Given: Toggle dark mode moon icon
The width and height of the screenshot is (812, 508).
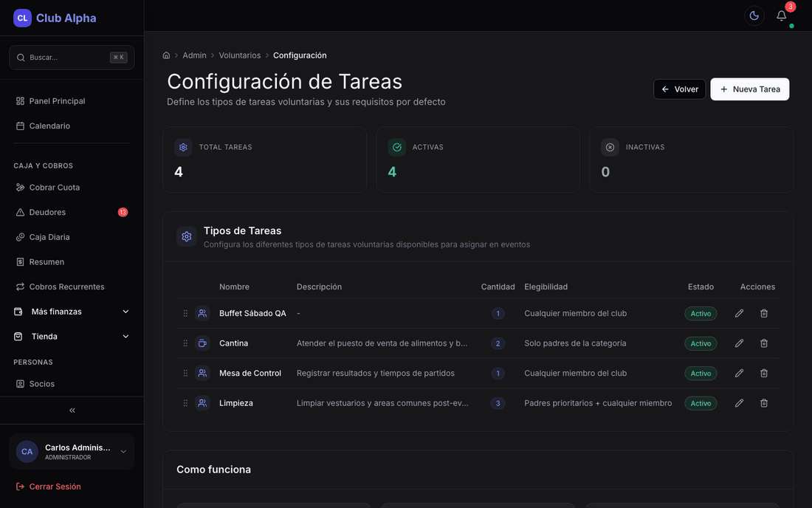Looking at the screenshot, I should (x=754, y=16).
